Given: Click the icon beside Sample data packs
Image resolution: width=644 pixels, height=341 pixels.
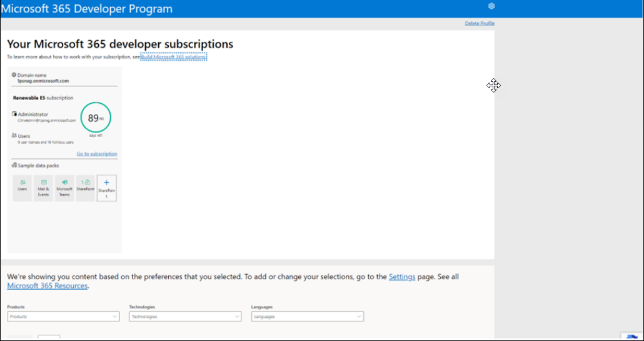Looking at the screenshot, I should pos(14,165).
